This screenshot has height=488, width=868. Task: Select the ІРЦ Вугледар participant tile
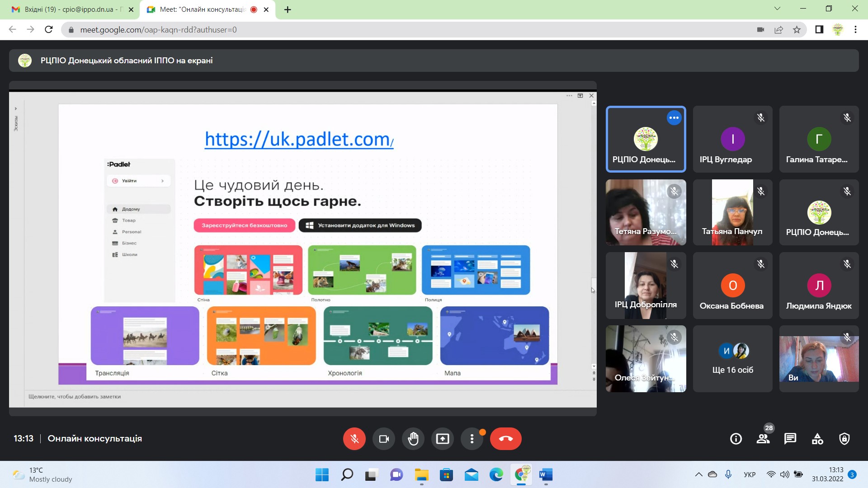tap(733, 139)
